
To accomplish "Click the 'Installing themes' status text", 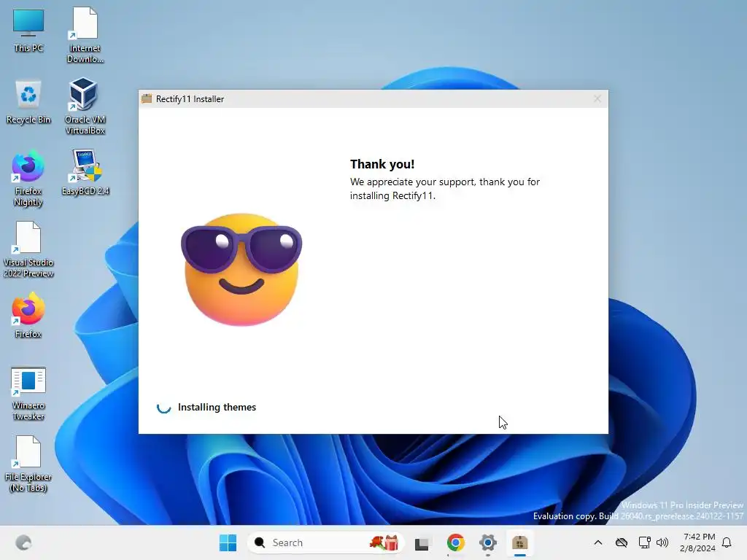I will tap(217, 407).
